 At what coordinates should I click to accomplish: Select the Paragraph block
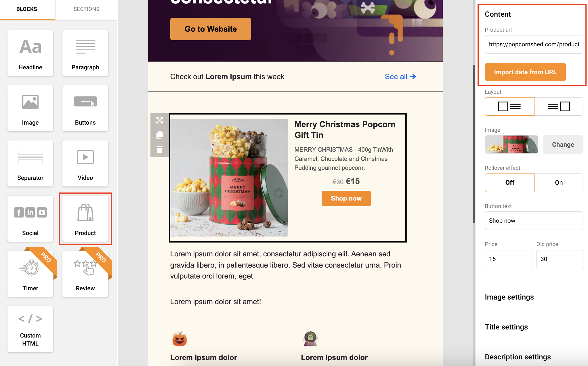tap(85, 53)
